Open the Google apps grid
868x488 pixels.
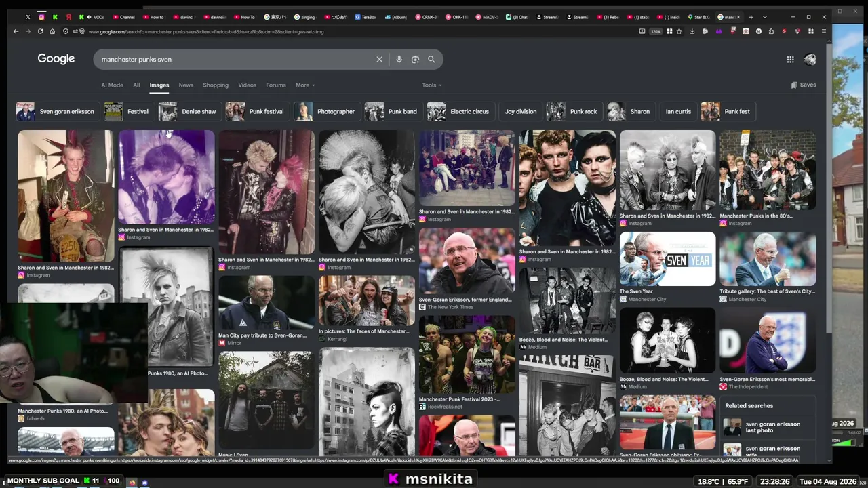coord(790,60)
